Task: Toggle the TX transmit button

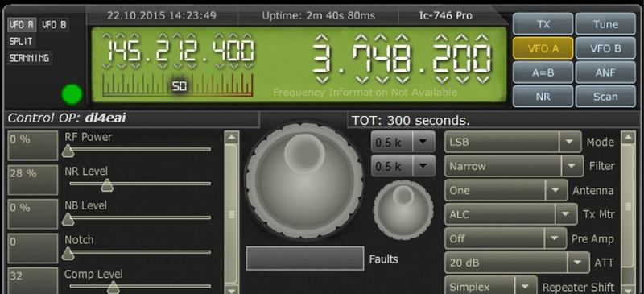Action: click(x=543, y=24)
